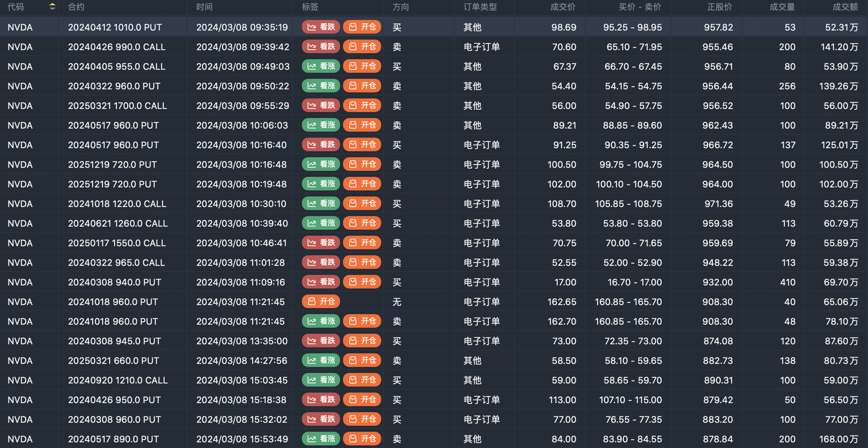Viewport: 868px width, 448px height.
Task: Click the 开仓 tag on the 1700.0 CALL row
Action: click(x=362, y=106)
